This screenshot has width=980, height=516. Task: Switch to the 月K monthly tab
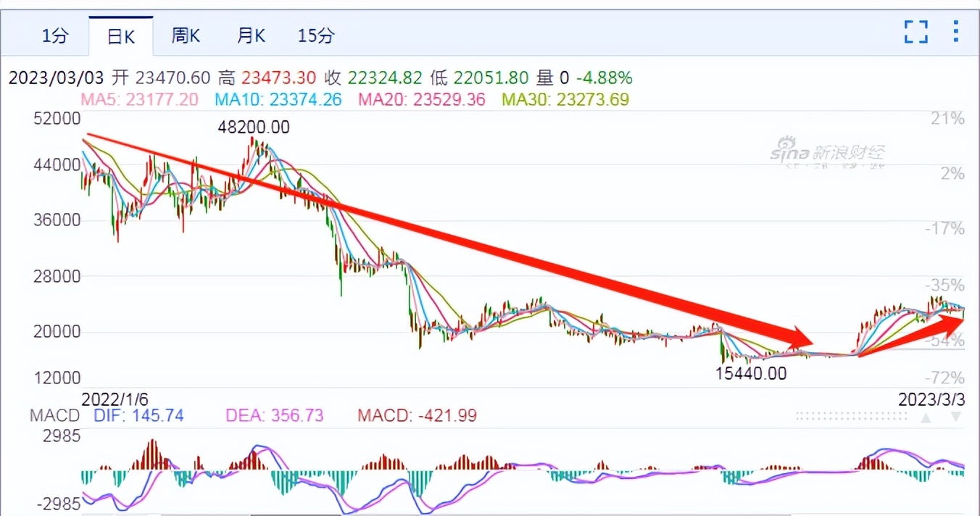250,35
